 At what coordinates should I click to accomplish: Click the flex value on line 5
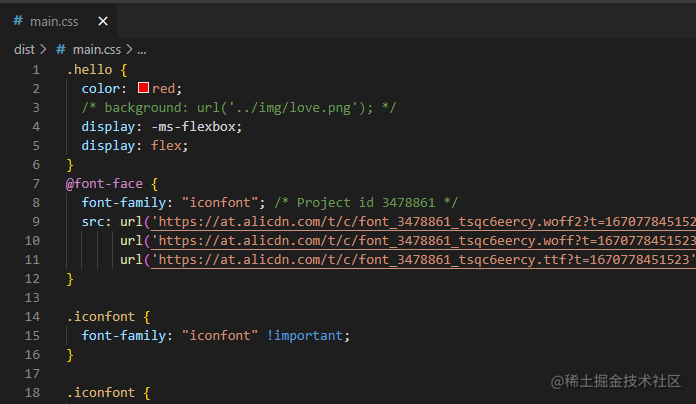(166, 146)
